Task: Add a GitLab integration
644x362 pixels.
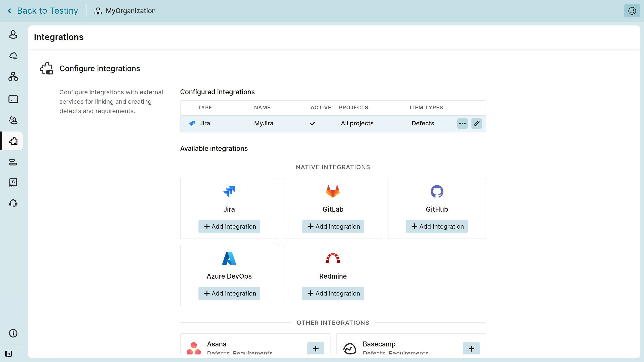Action: (333, 226)
